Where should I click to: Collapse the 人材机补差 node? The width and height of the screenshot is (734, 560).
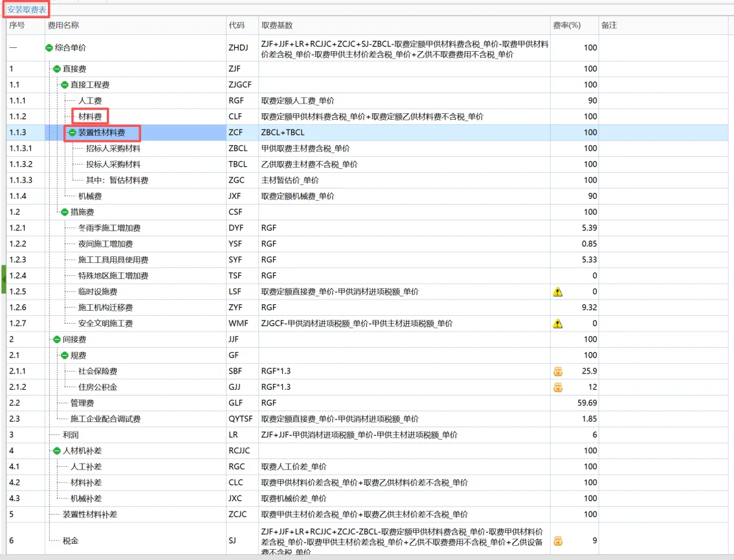click(x=58, y=450)
